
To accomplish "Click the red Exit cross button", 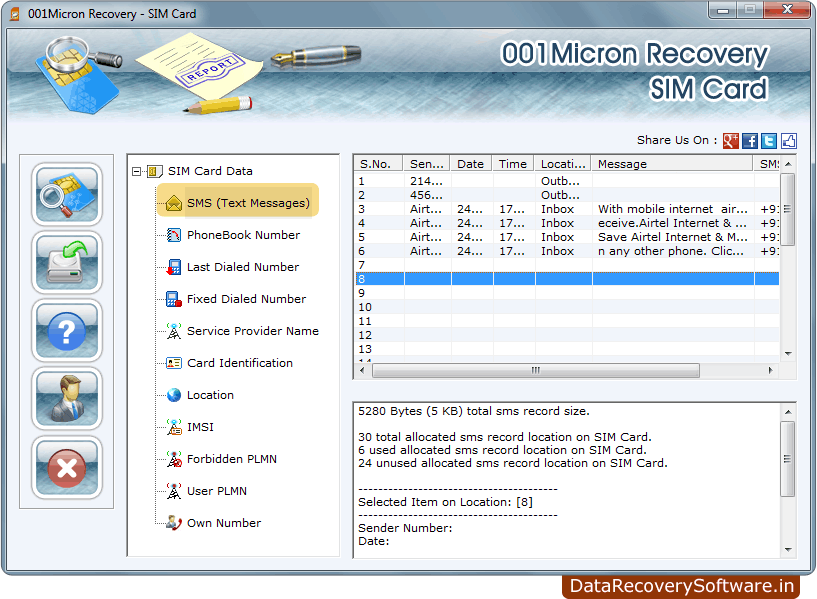I will pos(67,467).
